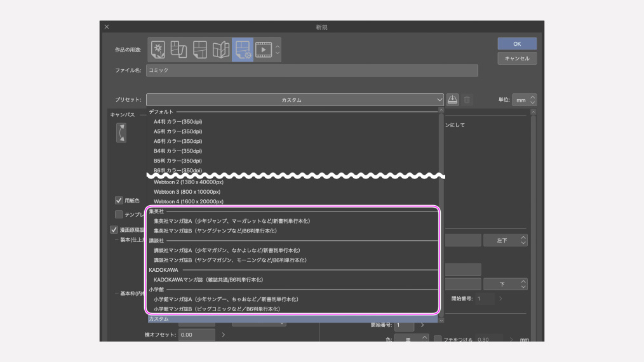Select the Illustration work-type icon
Viewport: 644px width, 362px height.
[158, 49]
